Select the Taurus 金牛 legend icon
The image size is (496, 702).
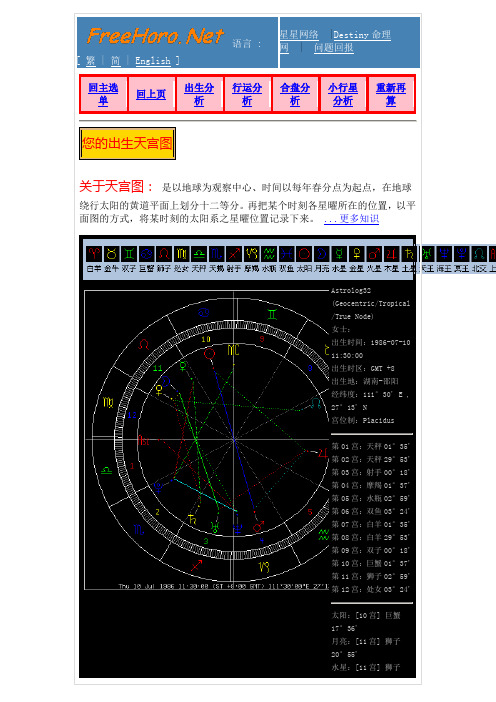(111, 254)
